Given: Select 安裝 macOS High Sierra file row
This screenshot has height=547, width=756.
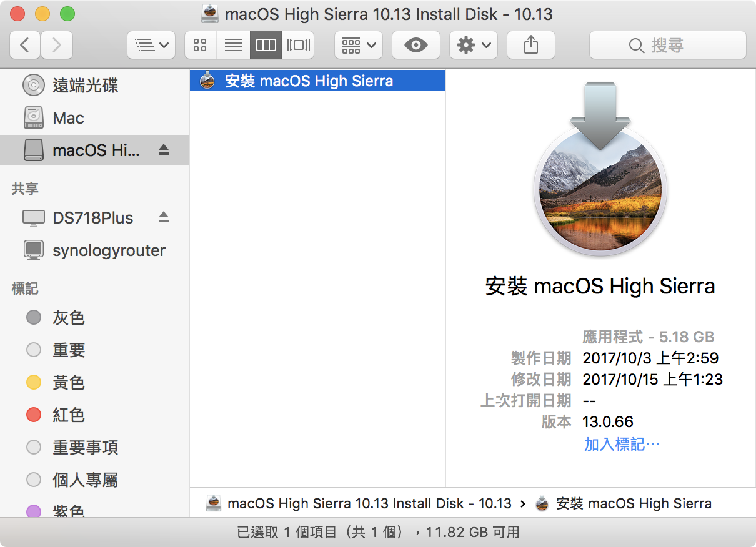Looking at the screenshot, I should tap(317, 80).
